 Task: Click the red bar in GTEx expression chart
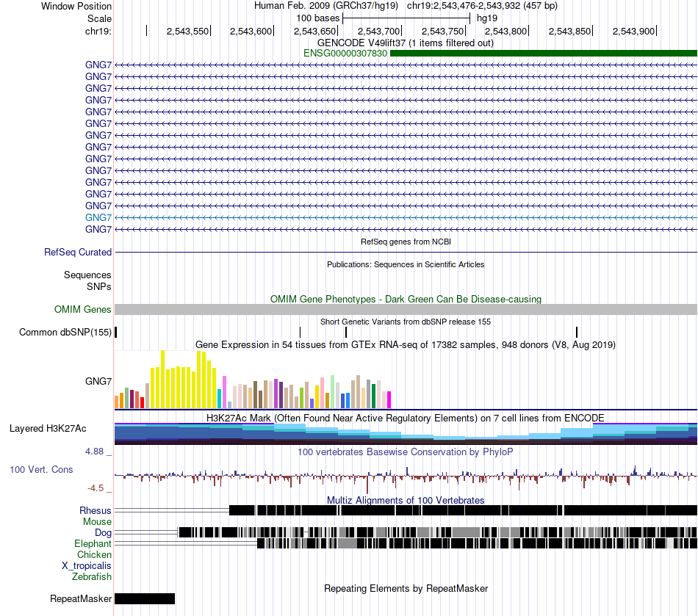pos(142,403)
